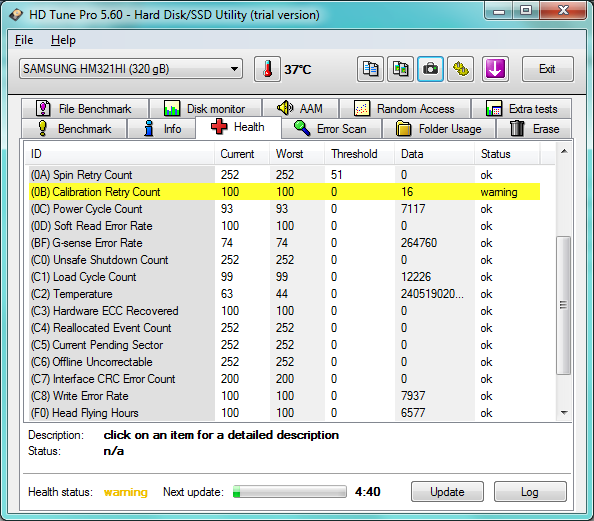
Task: Switch to the Random Access tab
Action: pyautogui.click(x=405, y=109)
